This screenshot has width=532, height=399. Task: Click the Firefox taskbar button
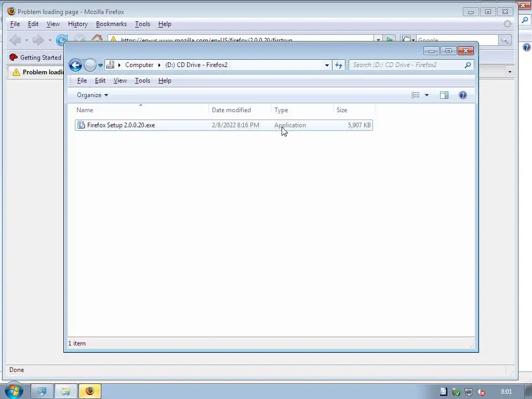pos(90,391)
